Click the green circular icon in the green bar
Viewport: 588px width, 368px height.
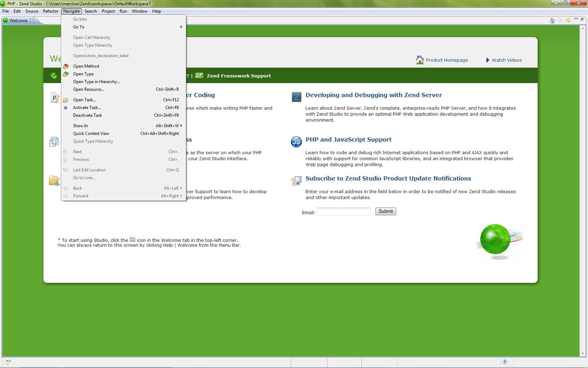[54, 76]
